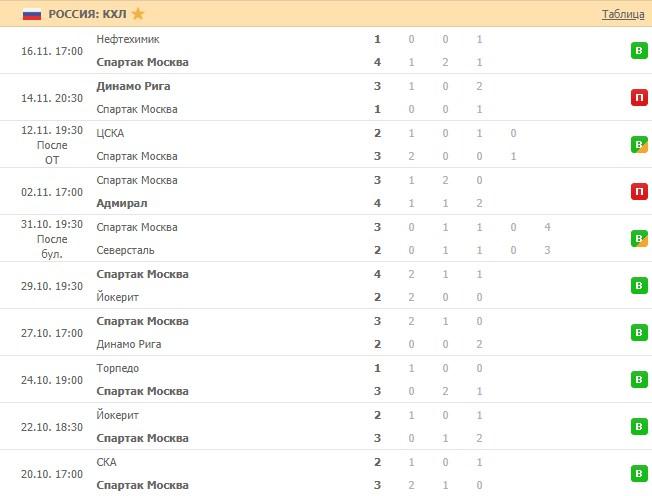Screen dimensions: 652x496
Task: Click shootout win badge for Северсталь match
Action: tap(638, 239)
